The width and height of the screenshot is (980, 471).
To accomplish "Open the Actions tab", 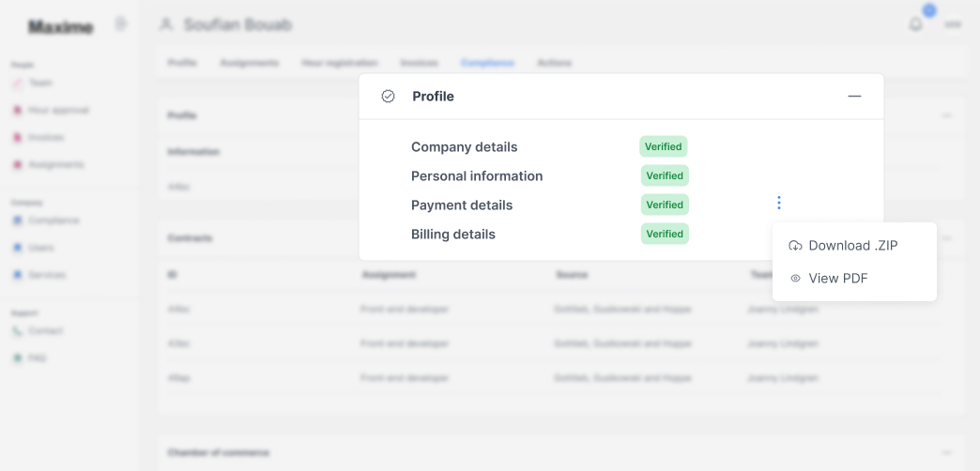I will (554, 63).
